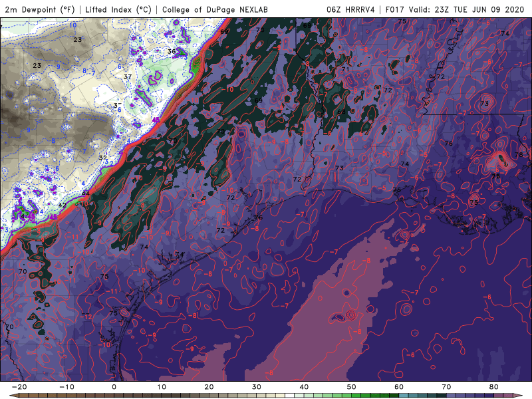The height and width of the screenshot is (399, 532).
Task: Click the 30 label on the color scale
Action: [x=257, y=387]
